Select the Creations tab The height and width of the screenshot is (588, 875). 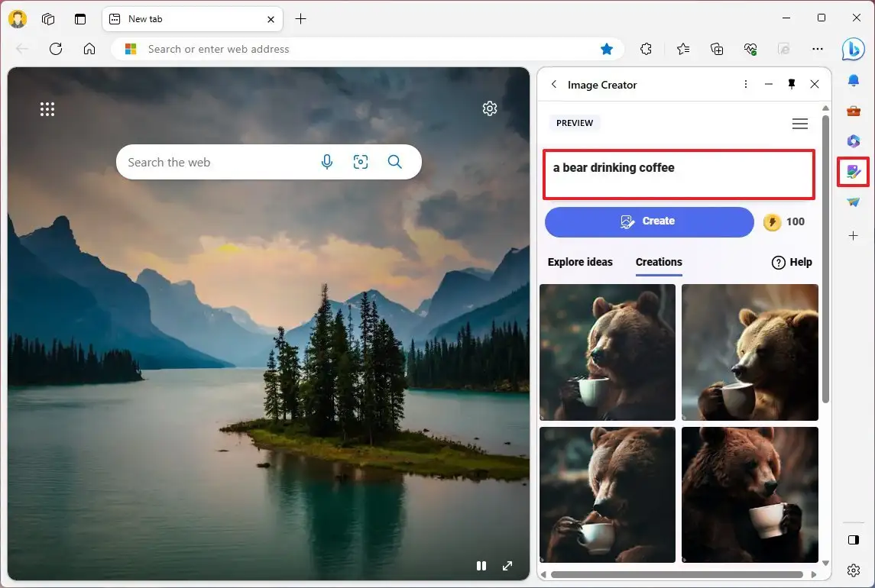pyautogui.click(x=658, y=262)
